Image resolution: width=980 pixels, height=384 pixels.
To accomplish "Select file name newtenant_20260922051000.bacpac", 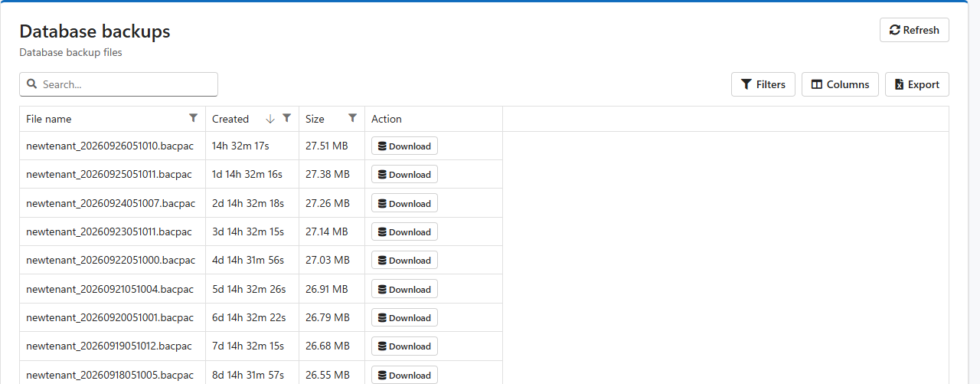I will (x=111, y=260).
